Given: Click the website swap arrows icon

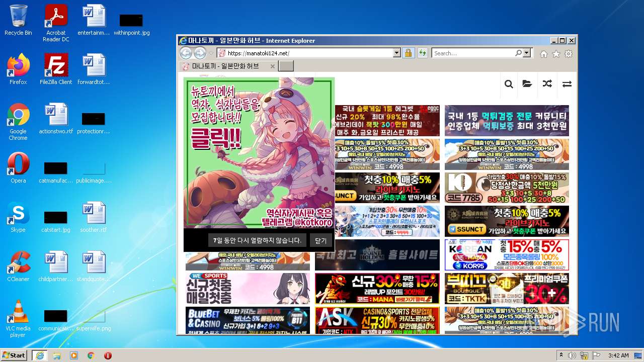Looking at the screenshot, I should pyautogui.click(x=567, y=84).
